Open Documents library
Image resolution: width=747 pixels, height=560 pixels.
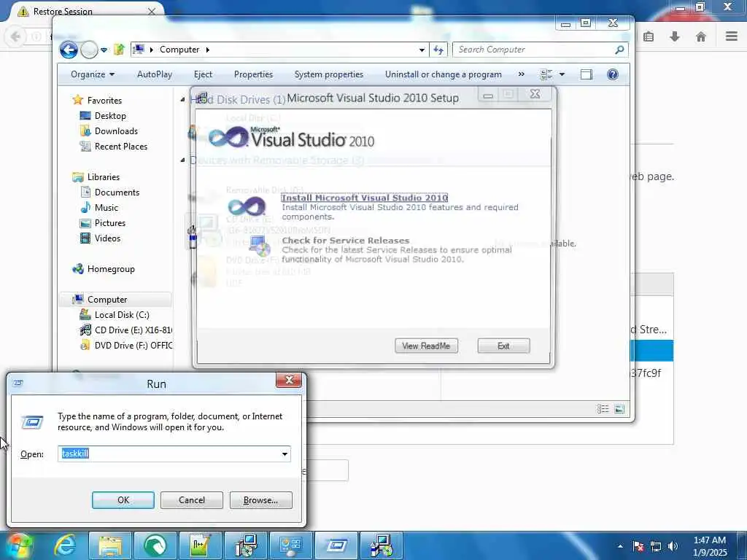(117, 192)
